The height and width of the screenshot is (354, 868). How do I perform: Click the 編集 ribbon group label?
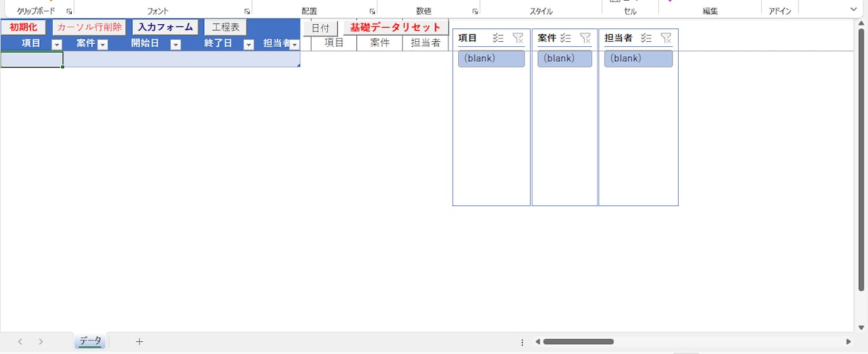coord(710,11)
